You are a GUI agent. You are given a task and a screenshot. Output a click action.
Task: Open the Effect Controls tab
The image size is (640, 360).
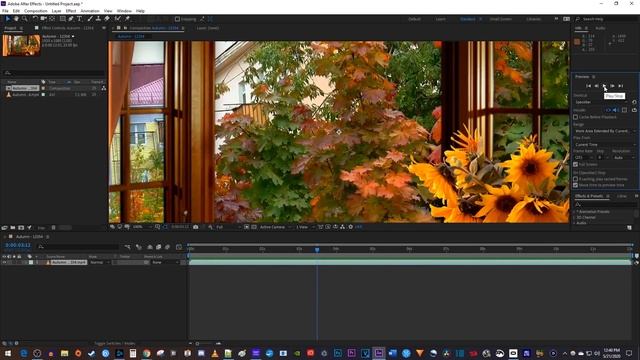[67, 28]
